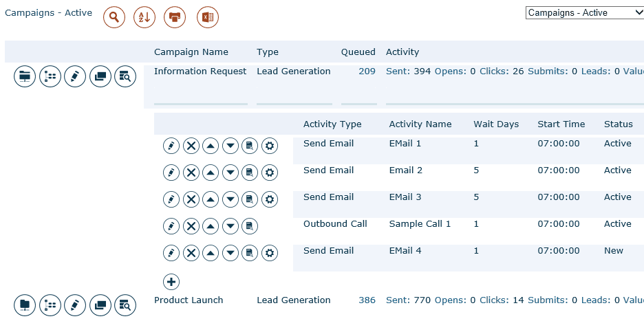Edit Information Request campaign with pencil icon
Viewport: 644px width, 321px height.
coord(75,76)
